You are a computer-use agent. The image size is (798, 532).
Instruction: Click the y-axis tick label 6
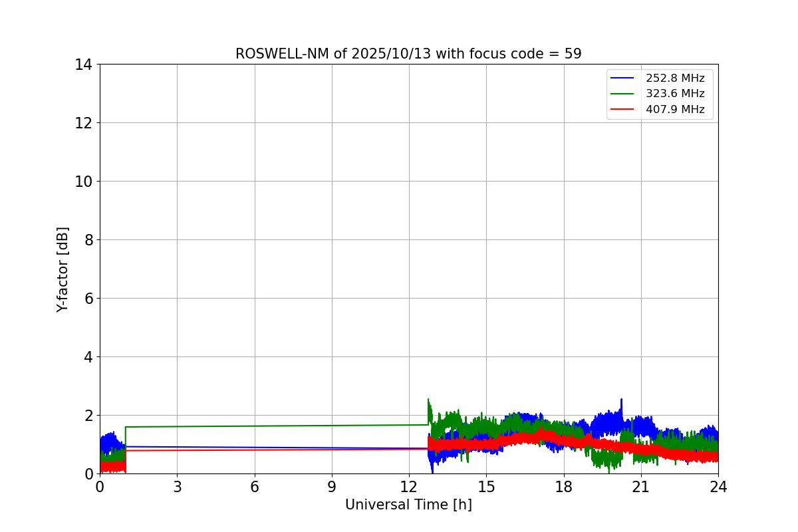pos(88,299)
